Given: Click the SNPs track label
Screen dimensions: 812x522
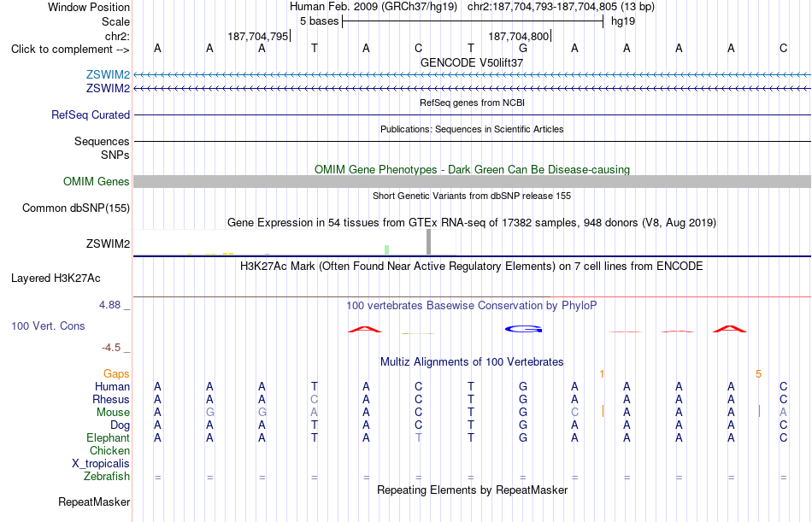Looking at the screenshot, I should tap(115, 155).
